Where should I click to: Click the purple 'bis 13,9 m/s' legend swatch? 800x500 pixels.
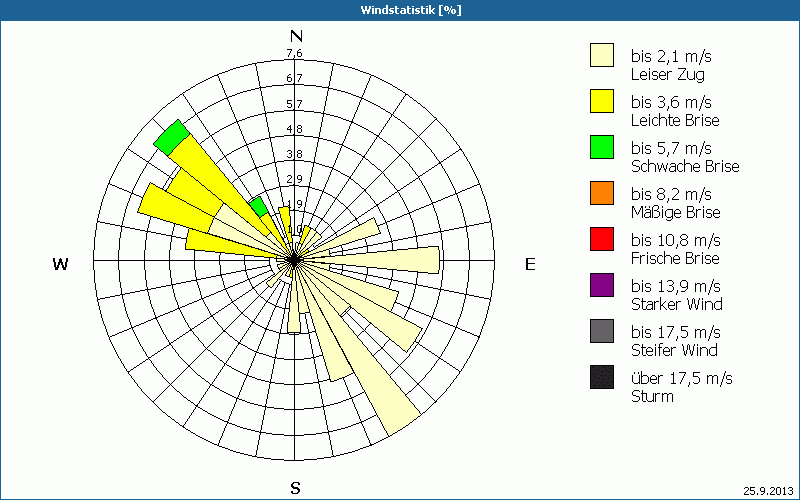(602, 285)
